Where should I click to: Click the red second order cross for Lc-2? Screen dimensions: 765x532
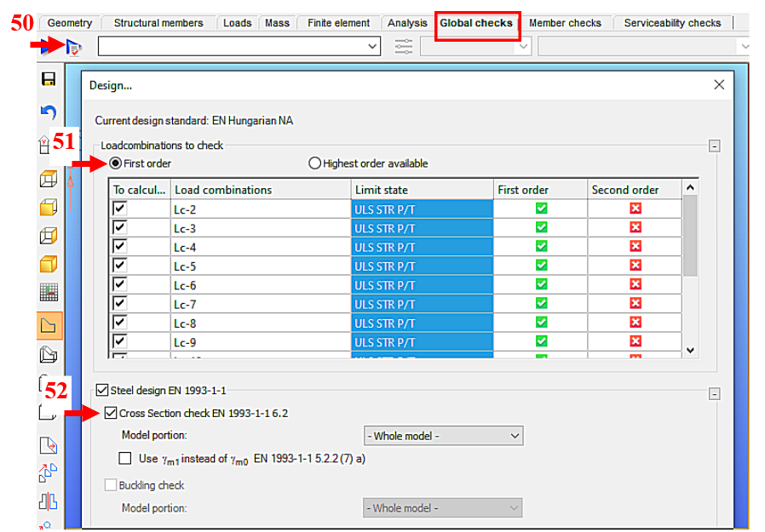(x=636, y=209)
